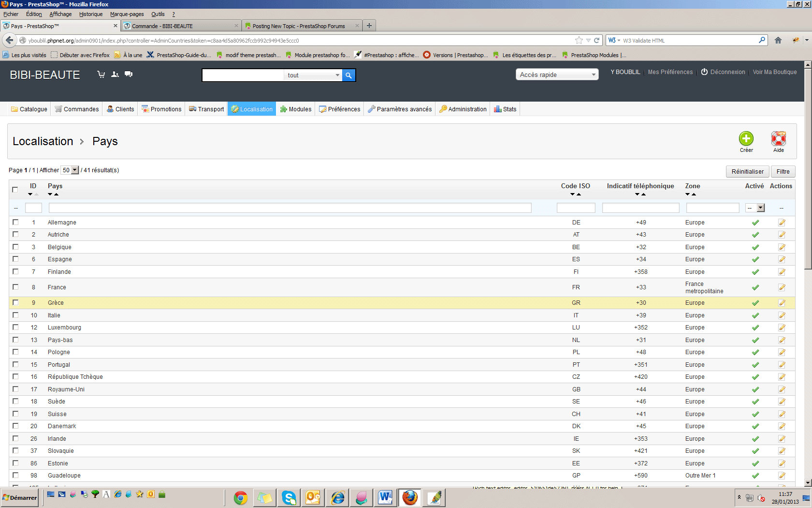The image size is (812, 508).
Task: Click the customers icon beside the cart
Action: pyautogui.click(x=115, y=74)
